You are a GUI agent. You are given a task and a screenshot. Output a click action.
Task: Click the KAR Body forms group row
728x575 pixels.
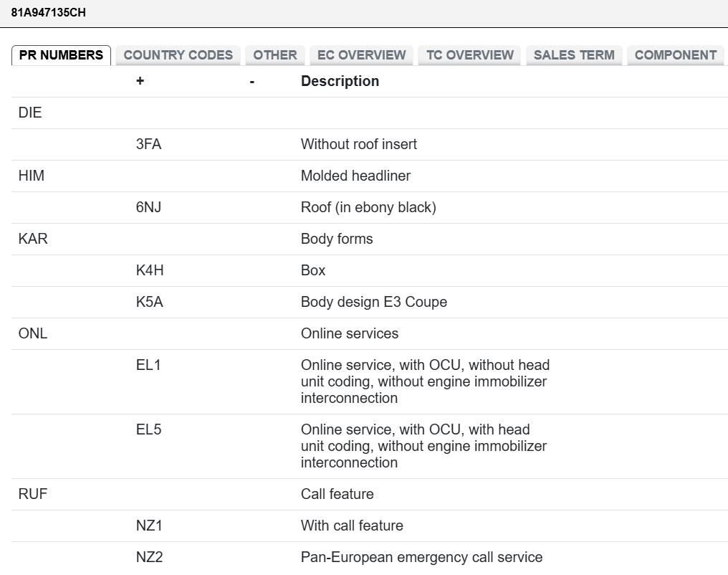(370, 239)
